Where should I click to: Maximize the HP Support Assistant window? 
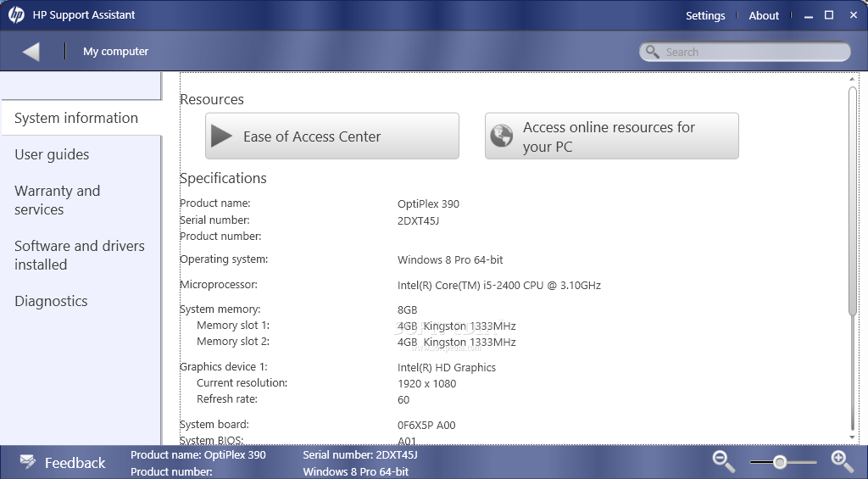click(x=829, y=15)
